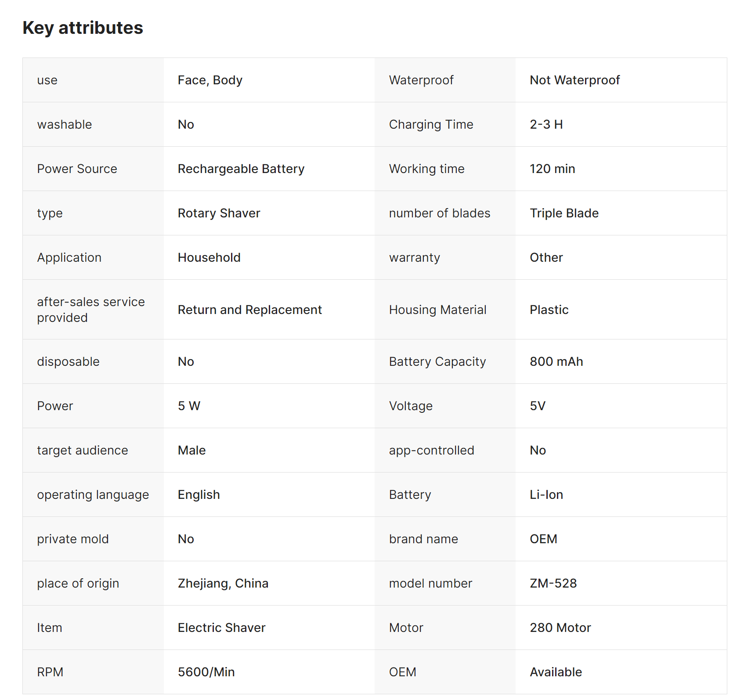Click the Household application value
Image resolution: width=744 pixels, height=700 pixels.
[x=209, y=258]
